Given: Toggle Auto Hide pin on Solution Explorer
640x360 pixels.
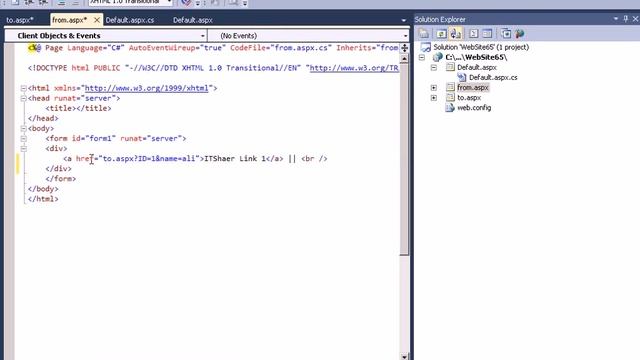Looking at the screenshot, I should pos(626,19).
